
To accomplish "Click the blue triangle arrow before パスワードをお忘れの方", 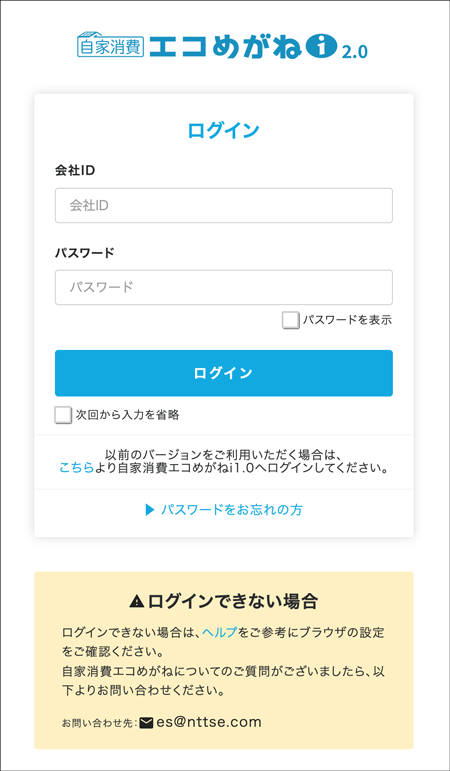I will (150, 510).
